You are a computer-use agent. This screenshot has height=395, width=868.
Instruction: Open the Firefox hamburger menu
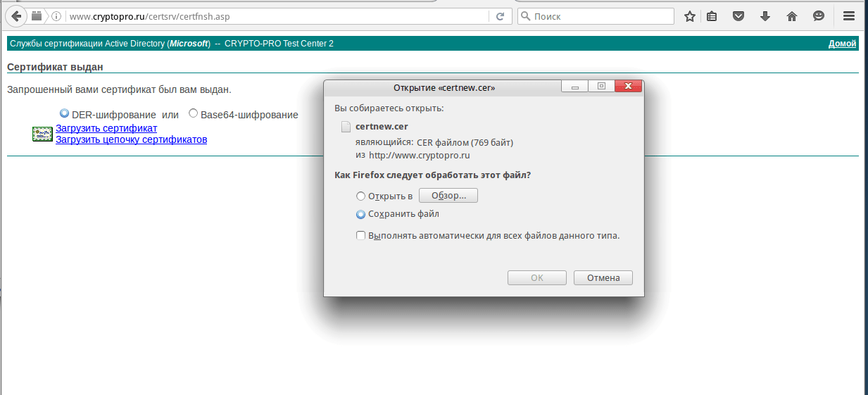[x=849, y=16]
